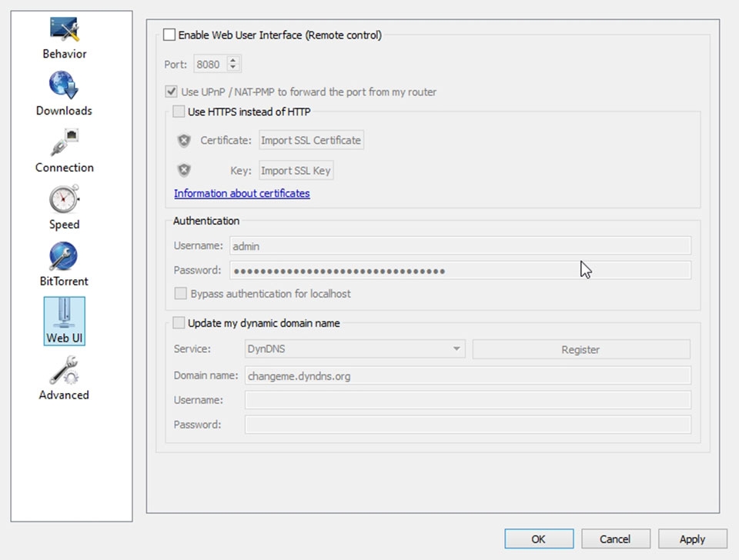Expand the DynDNS service dropdown
This screenshot has height=560, width=739.
pos(355,349)
